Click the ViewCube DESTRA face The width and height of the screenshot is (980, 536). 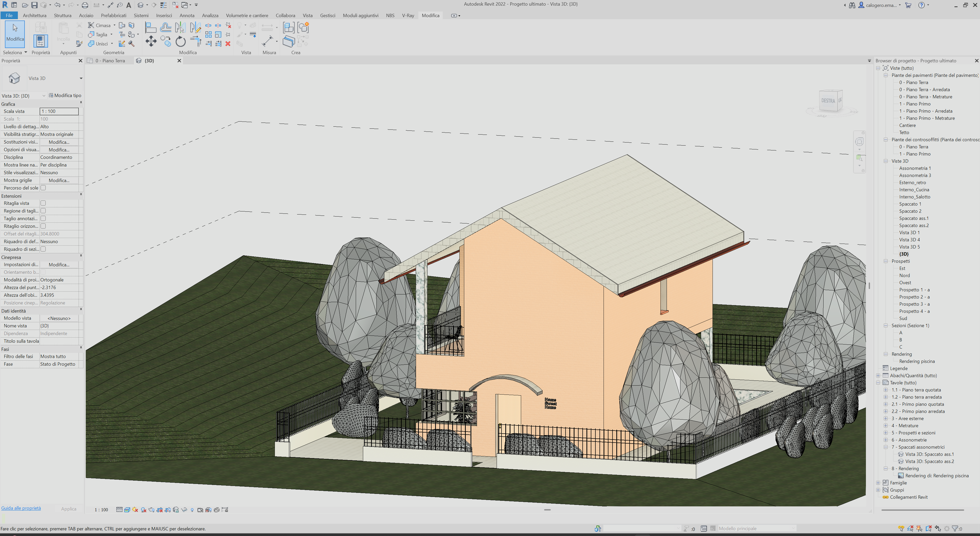(x=828, y=101)
